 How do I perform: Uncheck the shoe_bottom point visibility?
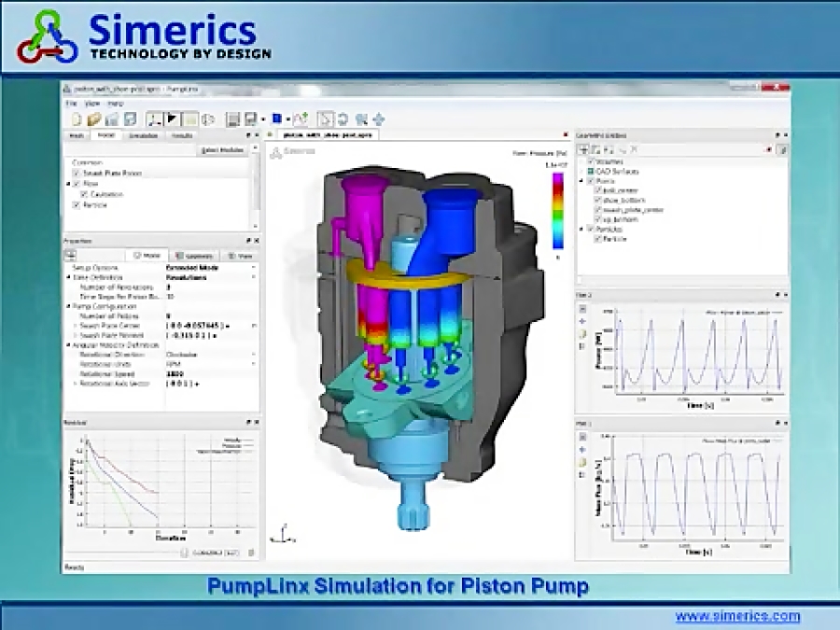[598, 200]
